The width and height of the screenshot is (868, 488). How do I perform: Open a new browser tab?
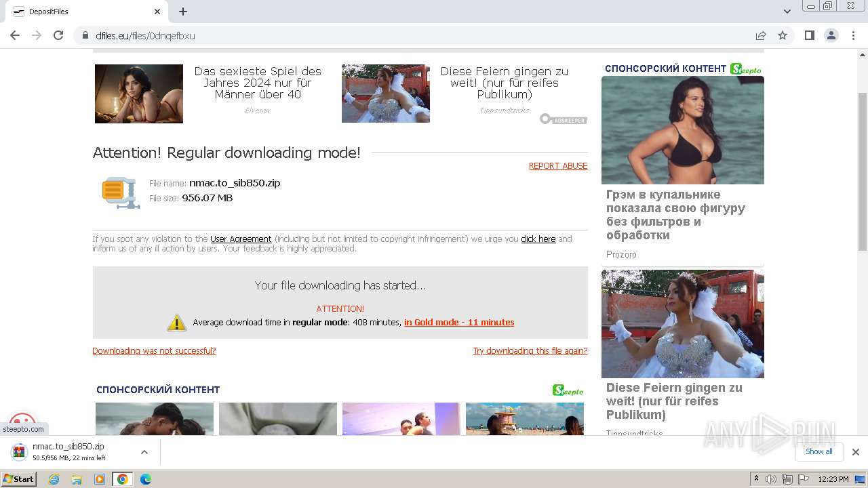pos(183,12)
